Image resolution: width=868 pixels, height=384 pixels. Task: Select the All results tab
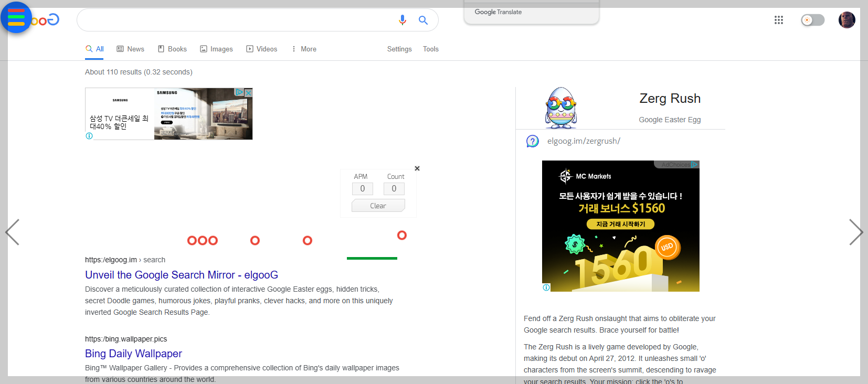[x=94, y=49]
